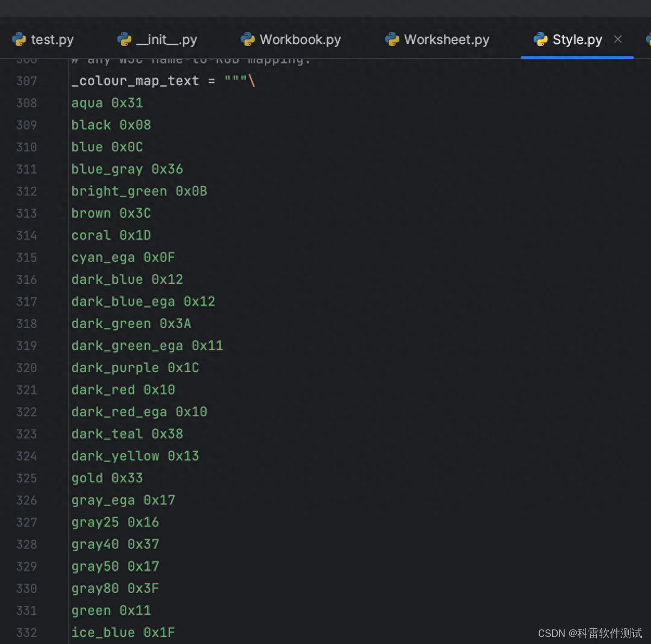Click the line 'dark_teal 0x38'

point(127,434)
